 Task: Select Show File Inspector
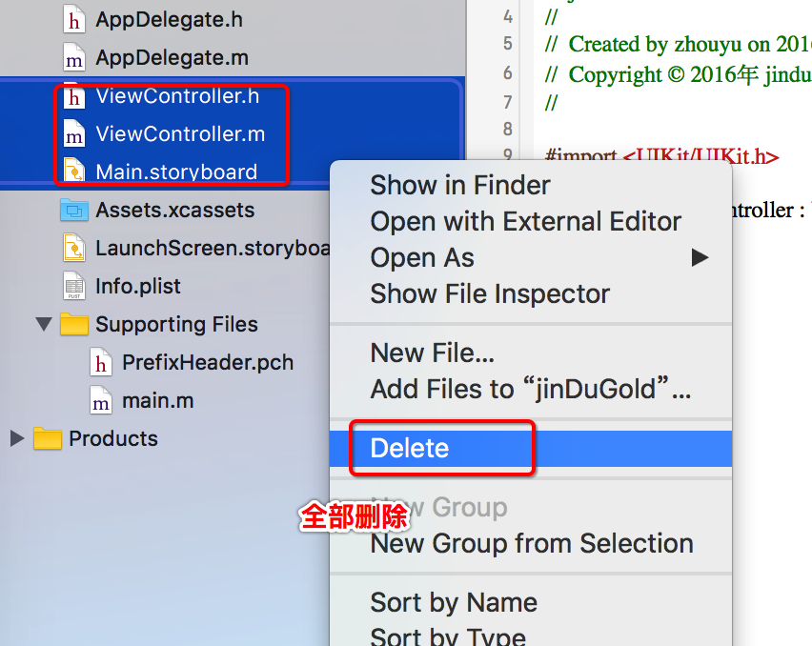click(490, 293)
